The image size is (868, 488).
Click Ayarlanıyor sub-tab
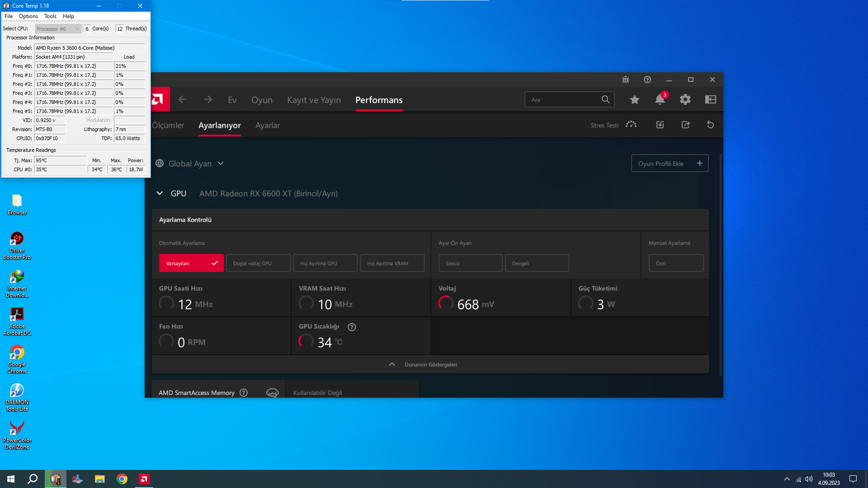pos(220,125)
